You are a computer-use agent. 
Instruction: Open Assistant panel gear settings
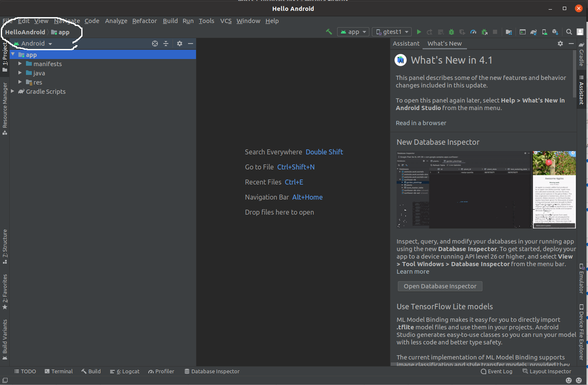560,44
